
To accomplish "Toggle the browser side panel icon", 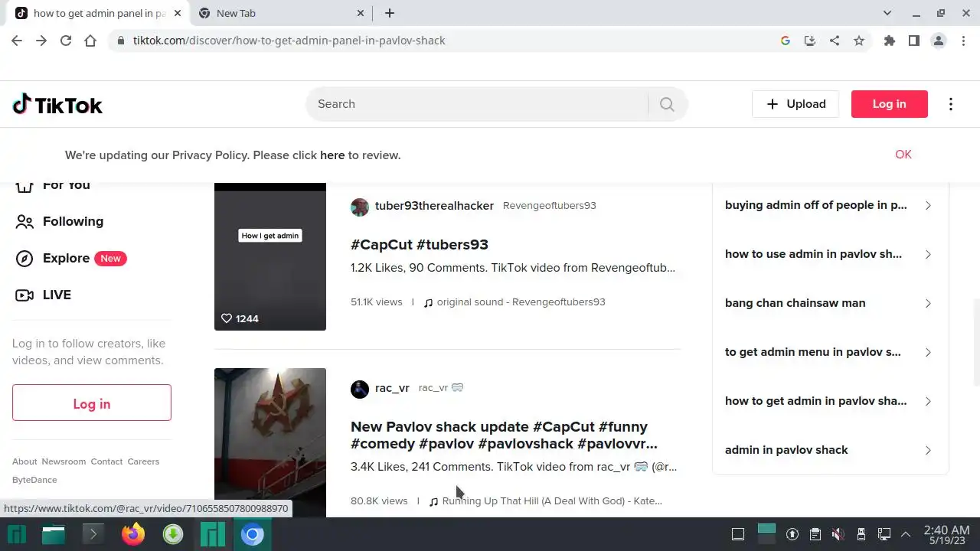I will [x=914, y=41].
